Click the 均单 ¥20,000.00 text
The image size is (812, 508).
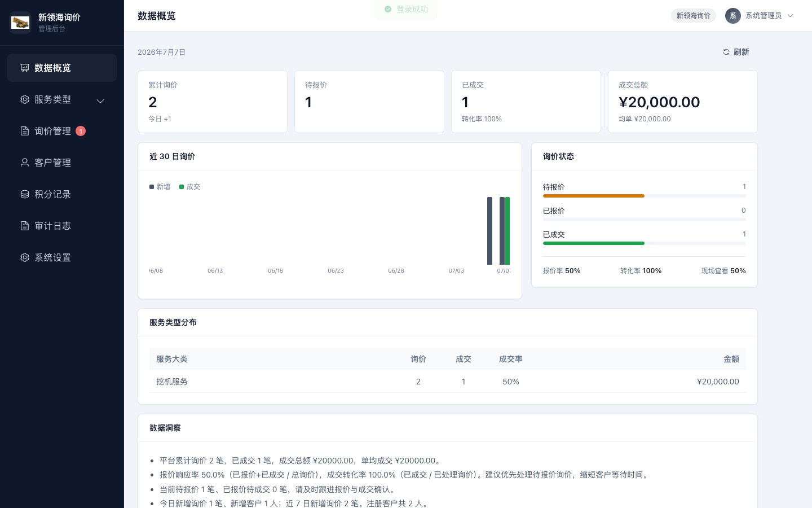click(645, 119)
